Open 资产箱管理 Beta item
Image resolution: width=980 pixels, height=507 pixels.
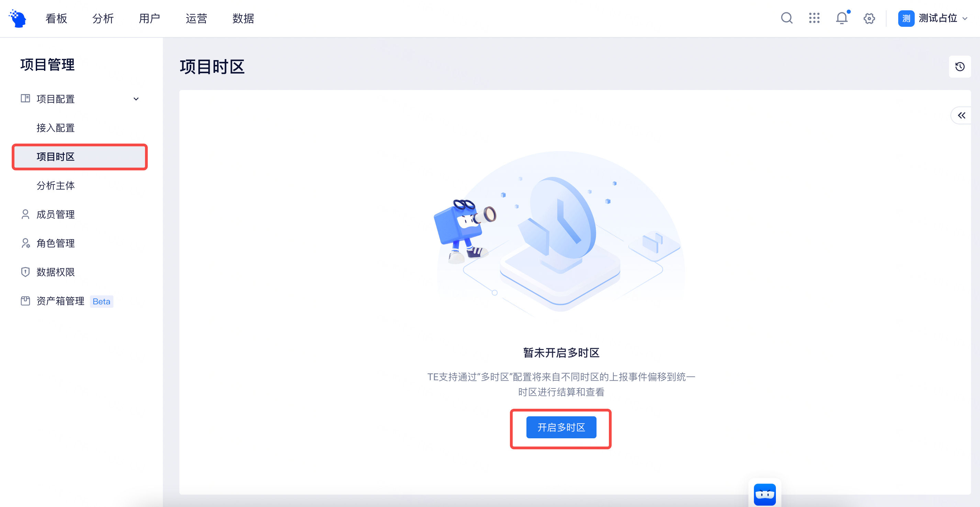point(67,301)
